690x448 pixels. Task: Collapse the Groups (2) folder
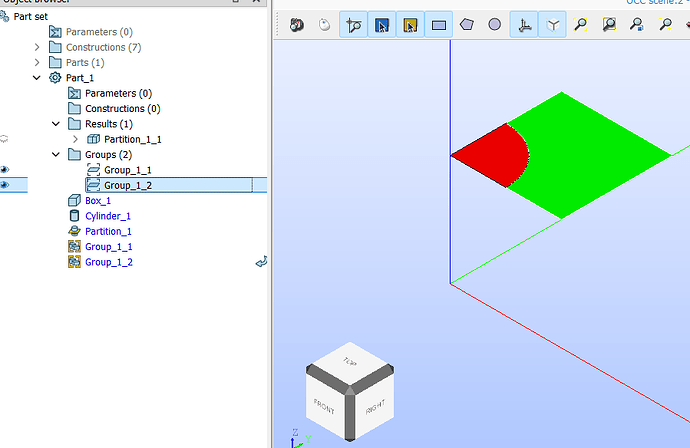coord(56,154)
